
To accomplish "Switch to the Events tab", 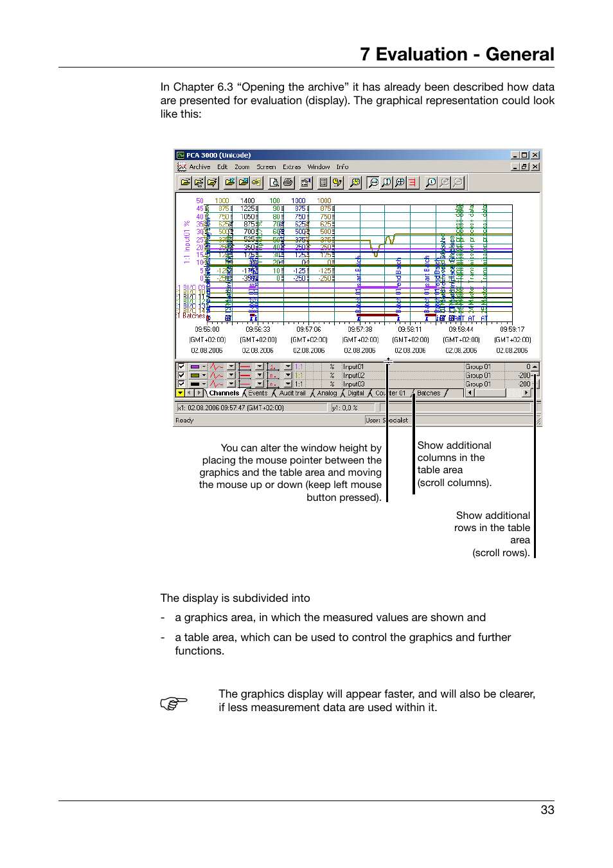I will pos(258,393).
